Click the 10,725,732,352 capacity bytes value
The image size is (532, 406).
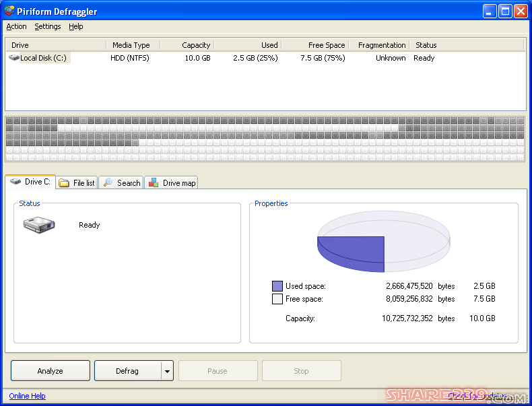[407, 318]
